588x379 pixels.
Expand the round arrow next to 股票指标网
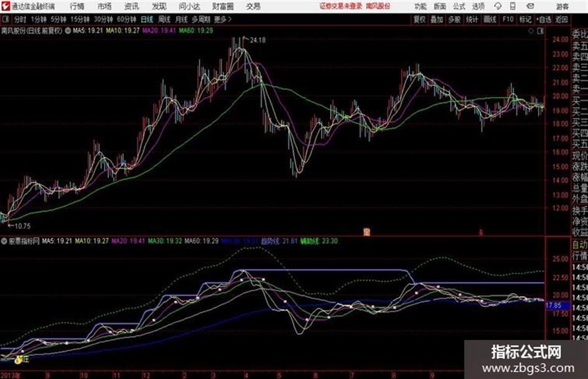[4, 241]
